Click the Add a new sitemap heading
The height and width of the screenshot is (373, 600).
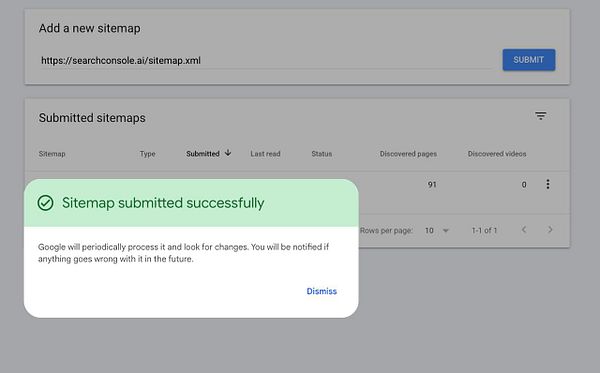(90, 28)
